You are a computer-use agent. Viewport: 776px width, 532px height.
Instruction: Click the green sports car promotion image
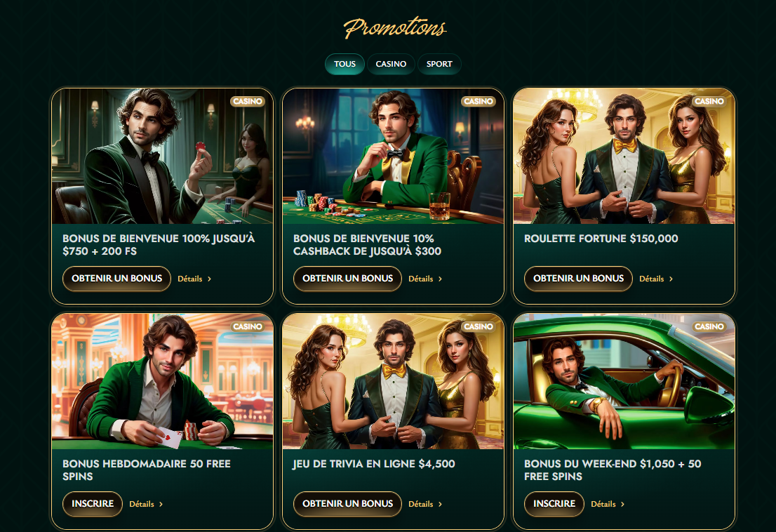point(624,382)
